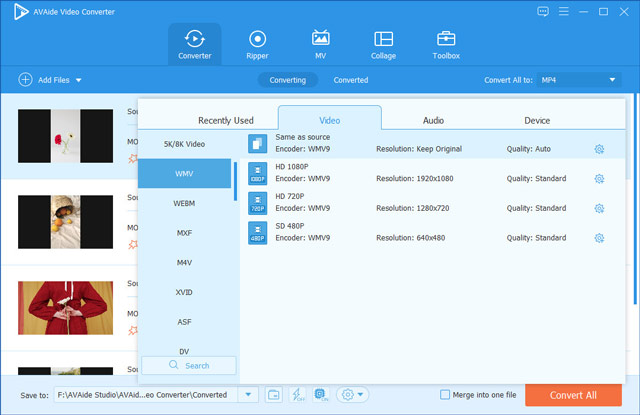Show the Converting list

pyautogui.click(x=288, y=80)
